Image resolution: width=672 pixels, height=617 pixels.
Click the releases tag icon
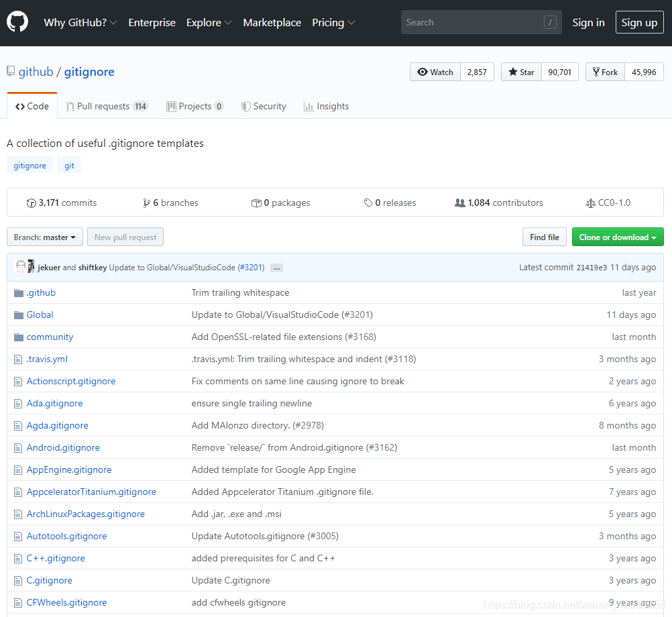[x=368, y=203]
